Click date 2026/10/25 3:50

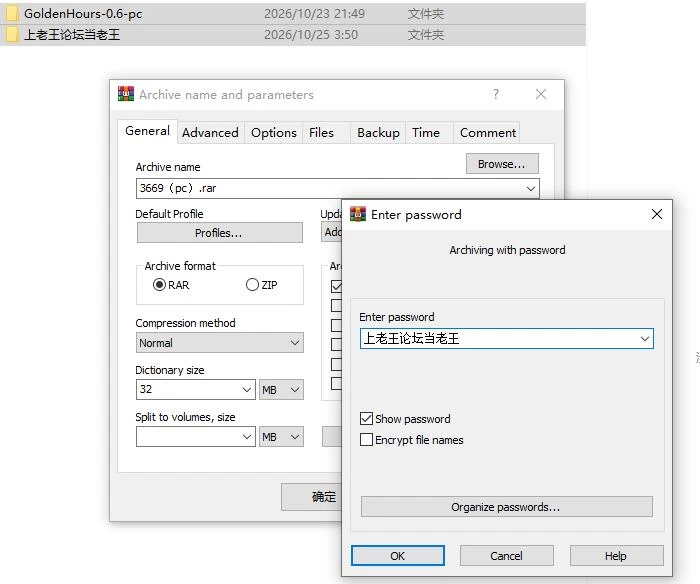311,34
